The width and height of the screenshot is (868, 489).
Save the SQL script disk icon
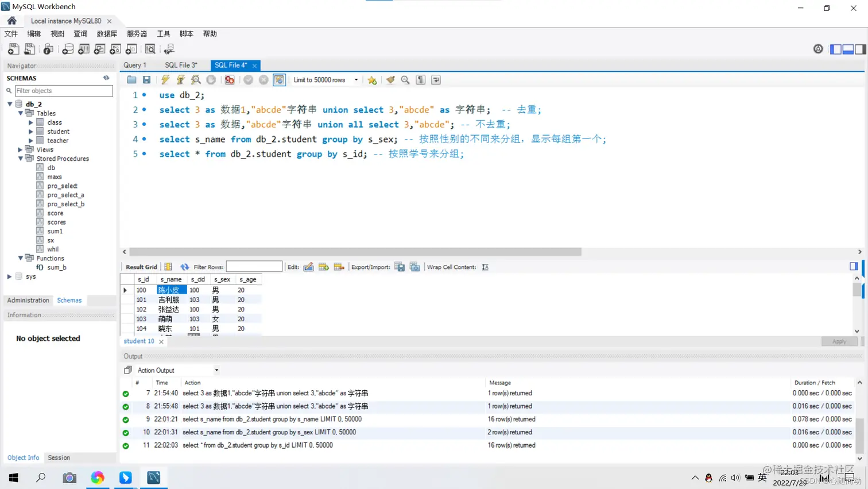[x=147, y=80]
